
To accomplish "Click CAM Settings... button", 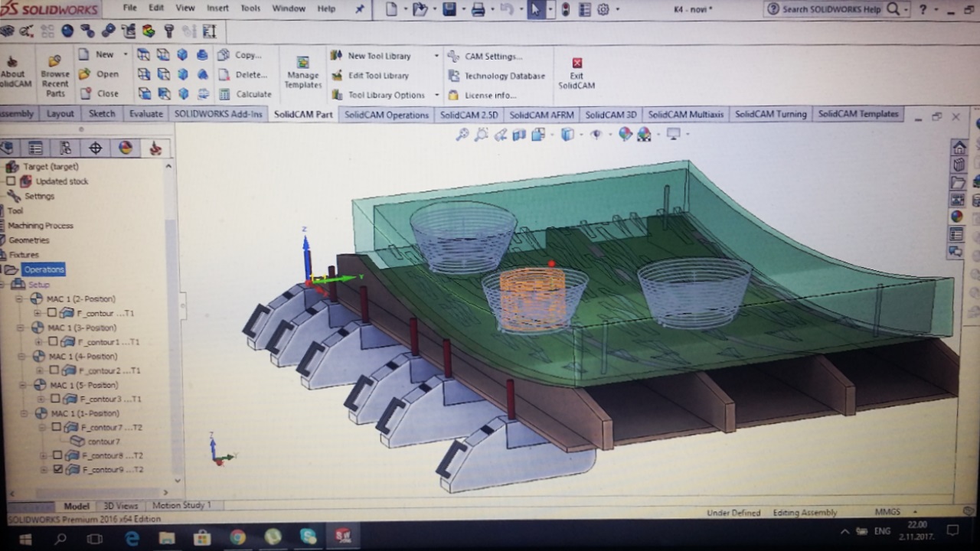I will pyautogui.click(x=453, y=56).
